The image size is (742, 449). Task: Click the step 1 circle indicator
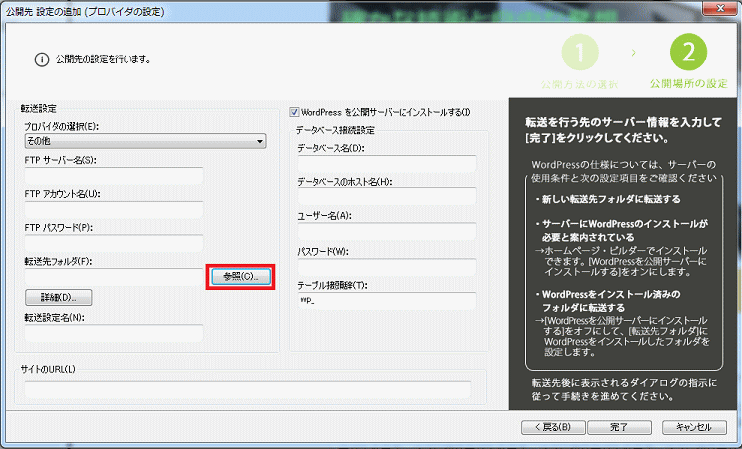pyautogui.click(x=585, y=52)
